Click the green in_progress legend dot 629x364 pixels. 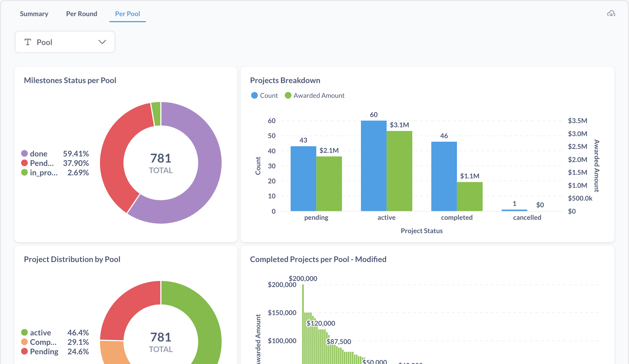[24, 172]
